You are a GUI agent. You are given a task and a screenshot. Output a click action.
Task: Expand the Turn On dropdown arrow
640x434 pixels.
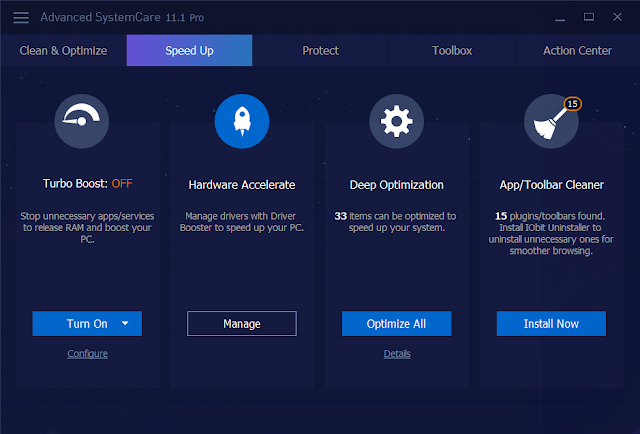125,323
